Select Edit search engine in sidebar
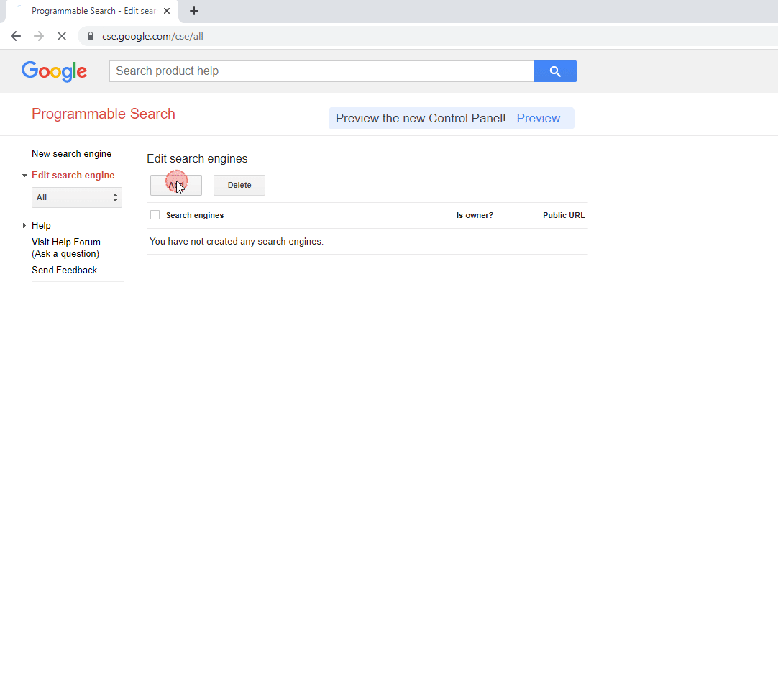 coord(73,176)
